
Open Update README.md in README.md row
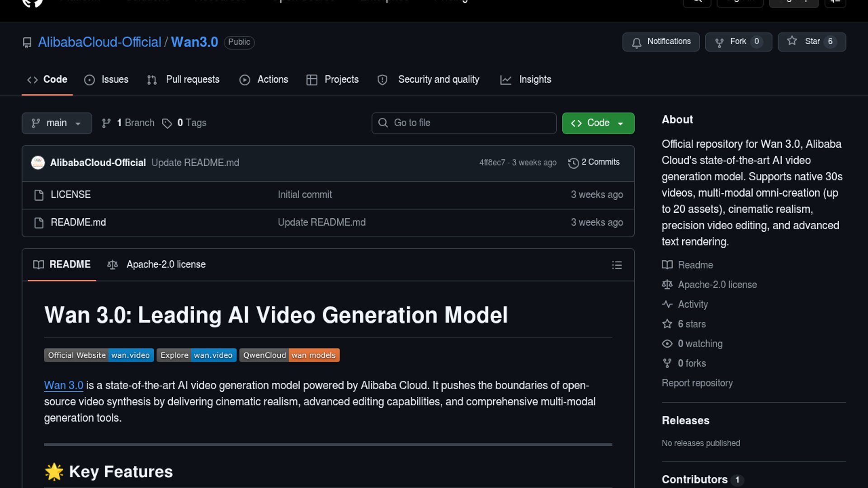click(322, 223)
